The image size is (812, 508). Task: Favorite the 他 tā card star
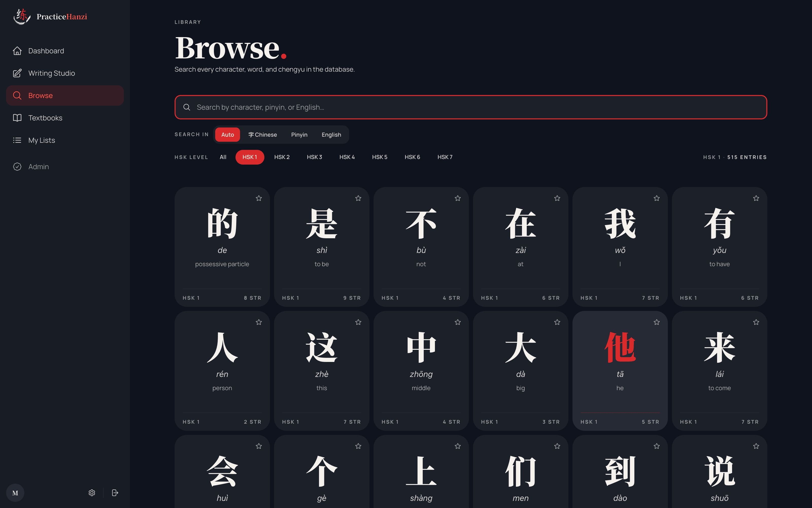click(x=657, y=322)
